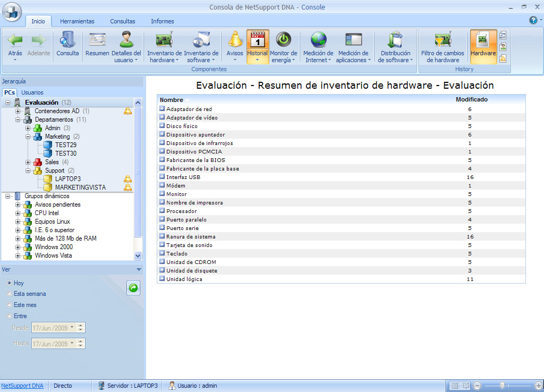
Task: Open the NetSupport DNA application orb menu
Action: click(12, 12)
